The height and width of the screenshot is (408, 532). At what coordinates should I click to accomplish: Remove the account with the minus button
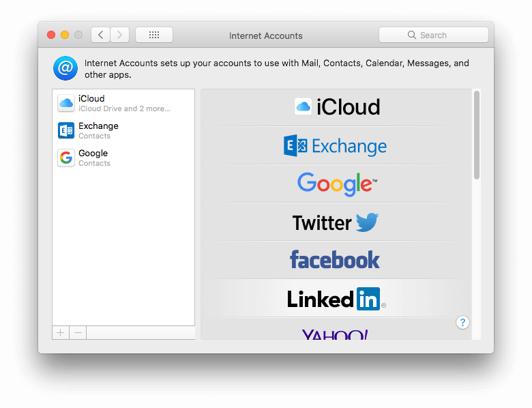[x=78, y=333]
